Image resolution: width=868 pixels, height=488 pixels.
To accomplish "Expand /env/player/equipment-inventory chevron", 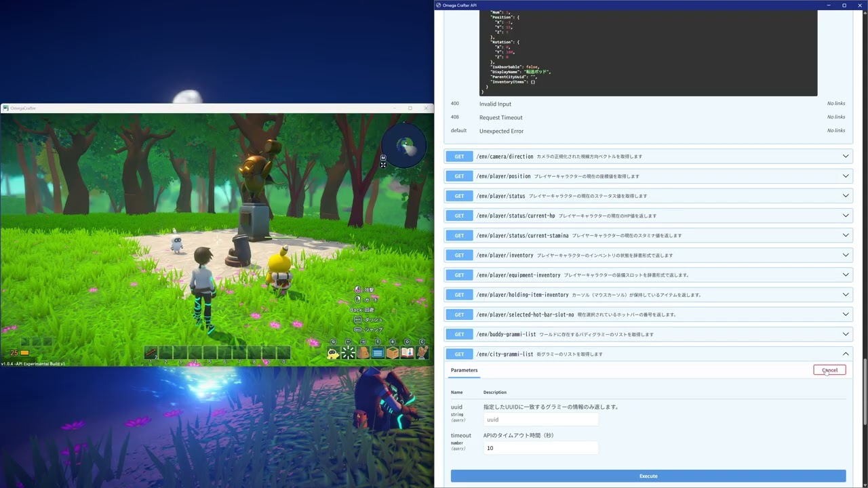I will [x=846, y=274].
